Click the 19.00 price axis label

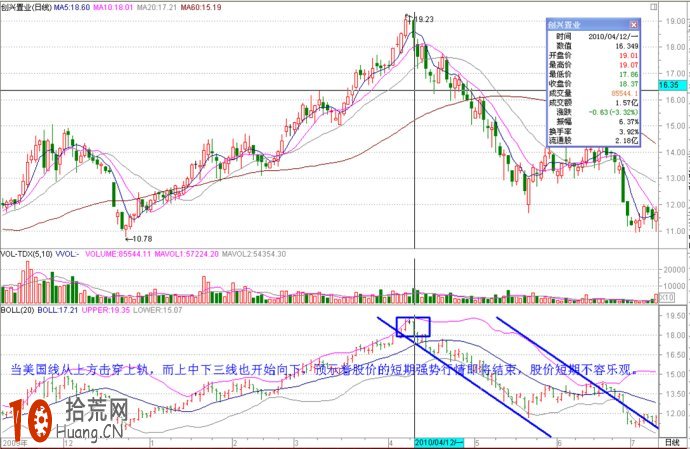675,21
